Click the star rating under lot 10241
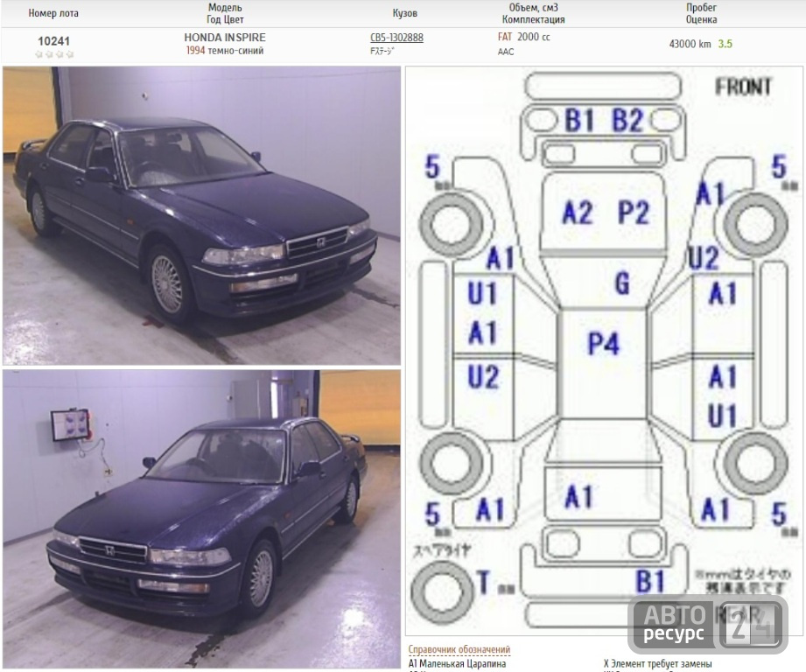This screenshot has height=672, width=806. 54,54
